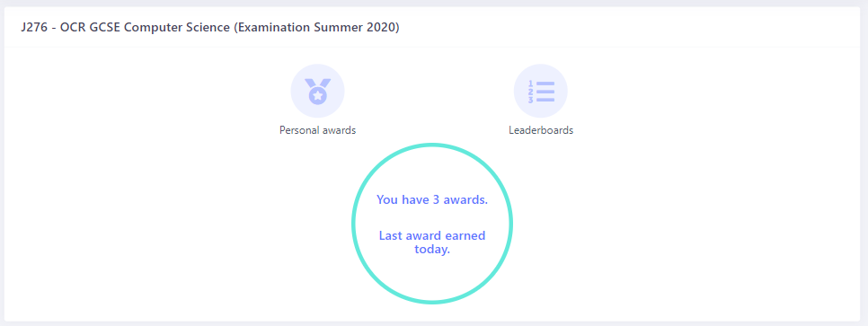
Task: Click '(Examination Summer 2020)' in the header
Action: click(x=316, y=28)
